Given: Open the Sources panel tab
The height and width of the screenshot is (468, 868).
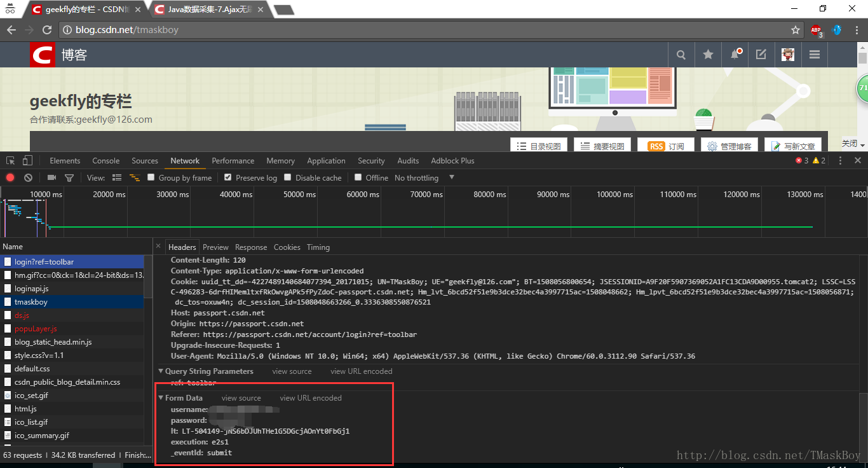Looking at the screenshot, I should point(145,161).
